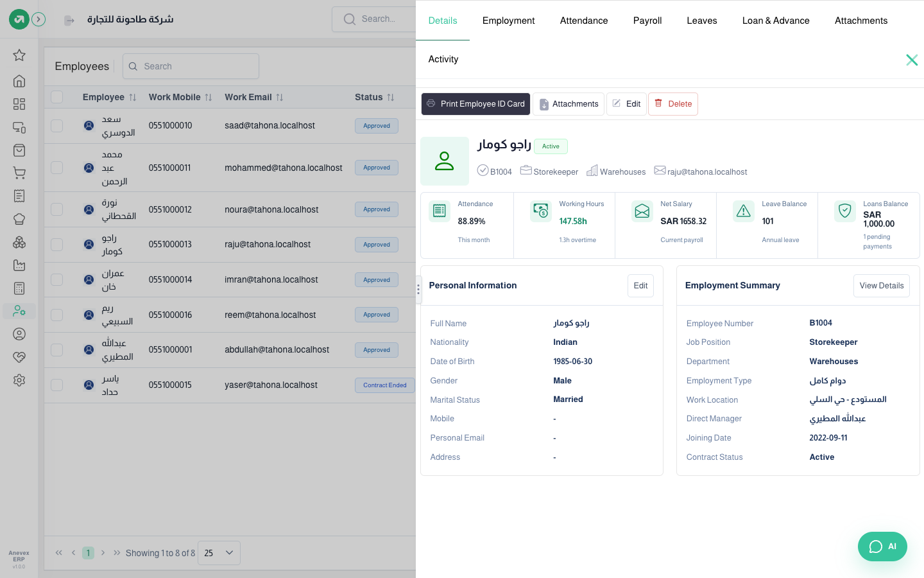Screen dimensions: 924x578
Task: Select the checkbox for saad@tahona.localhost row
Action: click(57, 126)
